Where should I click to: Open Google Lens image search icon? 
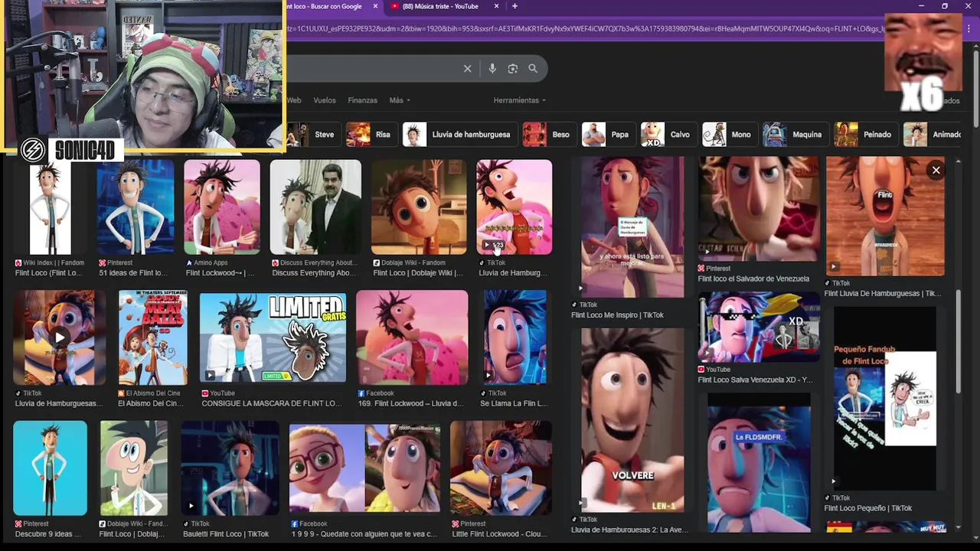[x=513, y=69]
